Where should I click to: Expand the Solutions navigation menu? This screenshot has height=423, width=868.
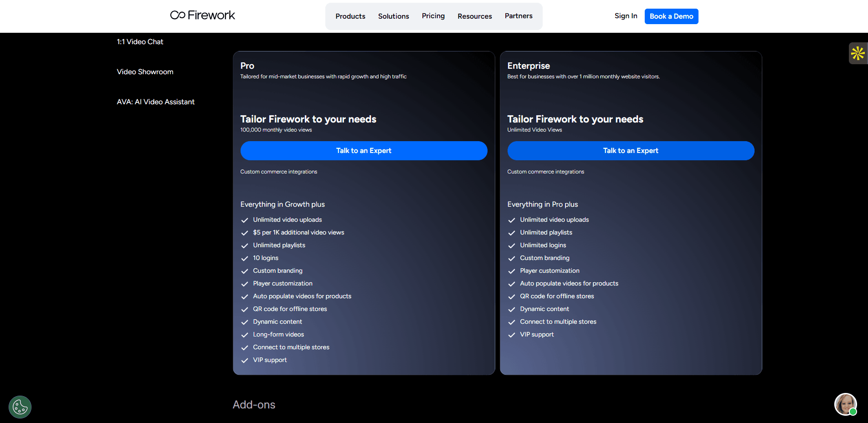(393, 16)
